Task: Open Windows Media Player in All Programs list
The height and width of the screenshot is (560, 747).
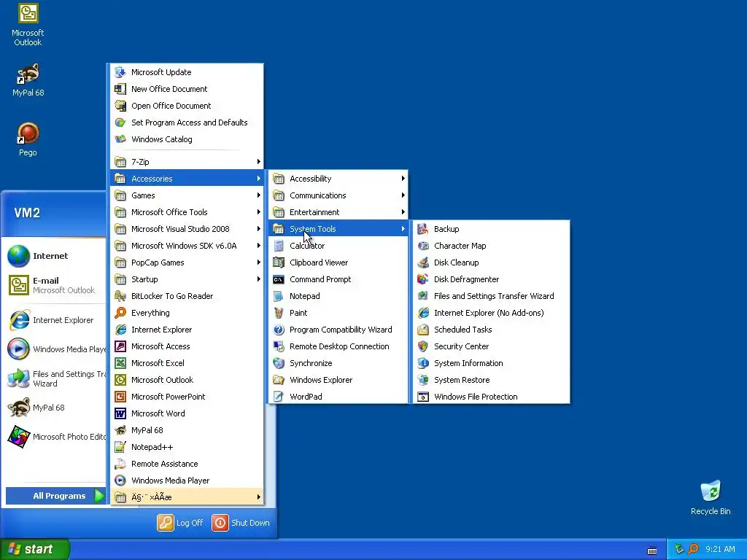Action: pos(187,481)
